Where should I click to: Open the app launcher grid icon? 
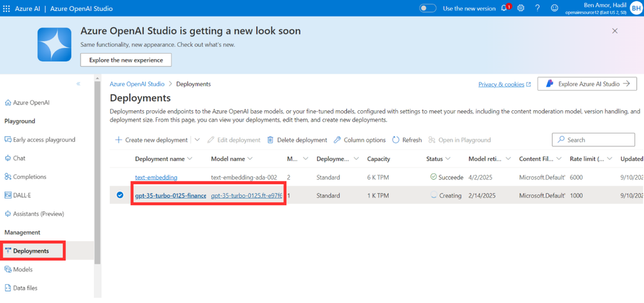[6, 8]
